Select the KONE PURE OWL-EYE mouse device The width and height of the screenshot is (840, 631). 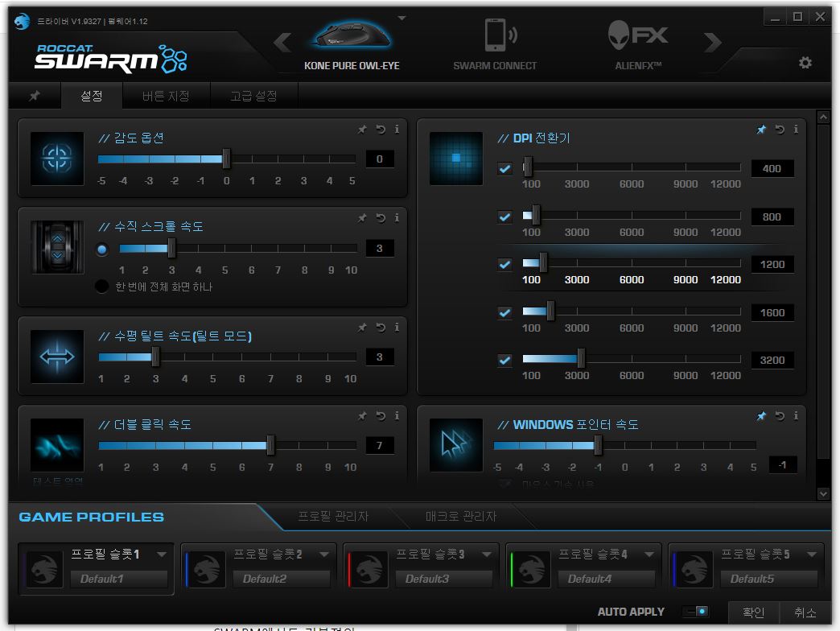coord(352,46)
